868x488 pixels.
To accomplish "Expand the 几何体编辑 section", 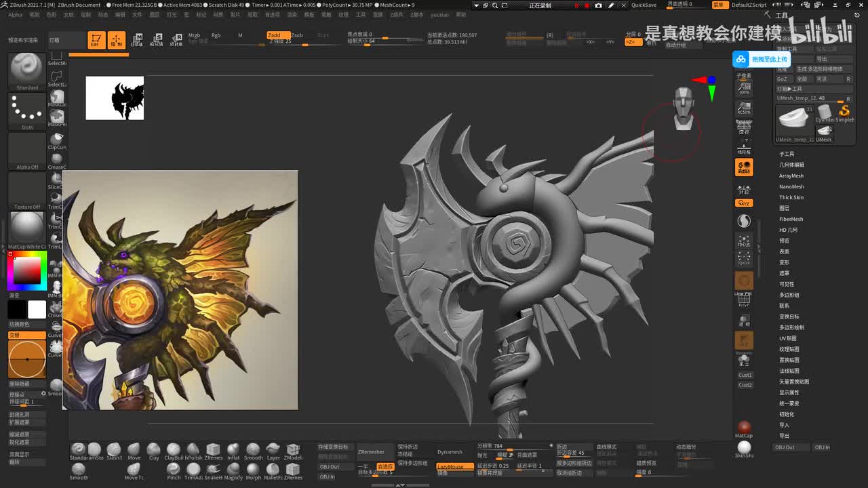I will pyautogui.click(x=791, y=165).
